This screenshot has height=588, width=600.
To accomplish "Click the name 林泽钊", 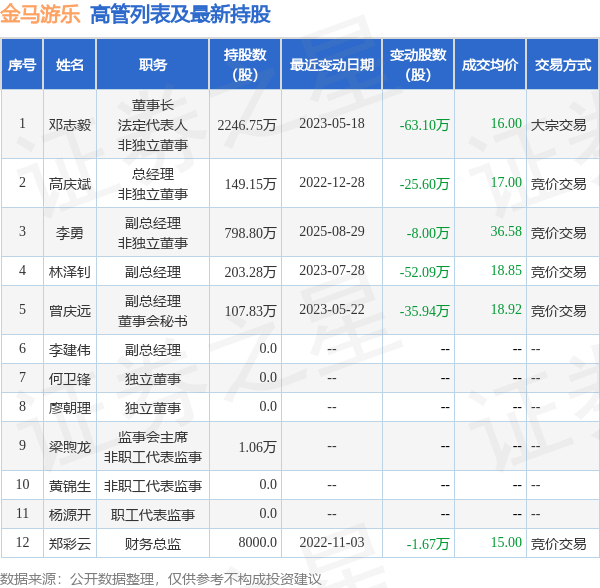I will [70, 272].
